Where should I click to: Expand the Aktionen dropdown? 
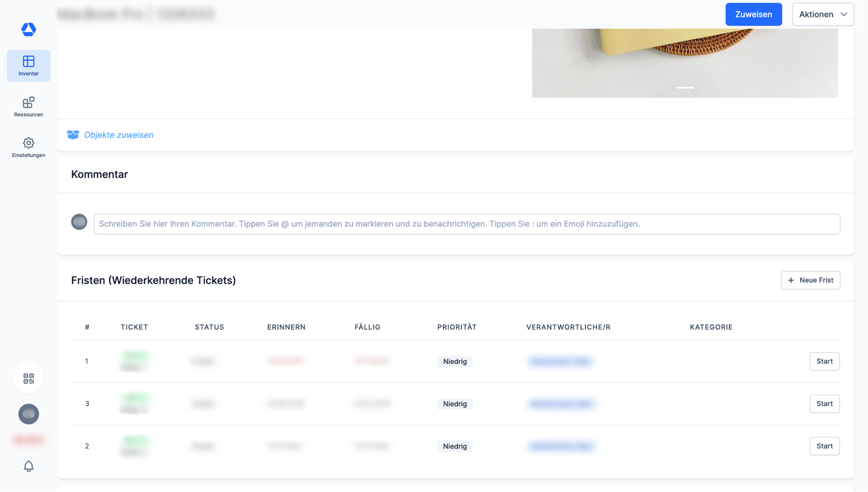point(823,14)
